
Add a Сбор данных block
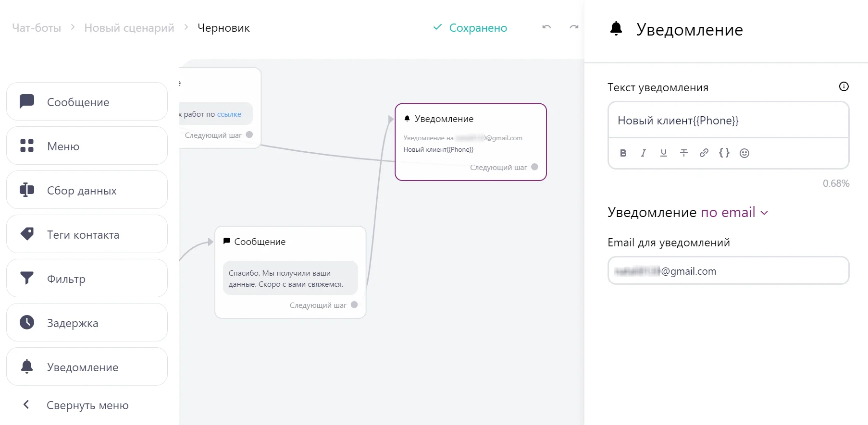(x=87, y=190)
